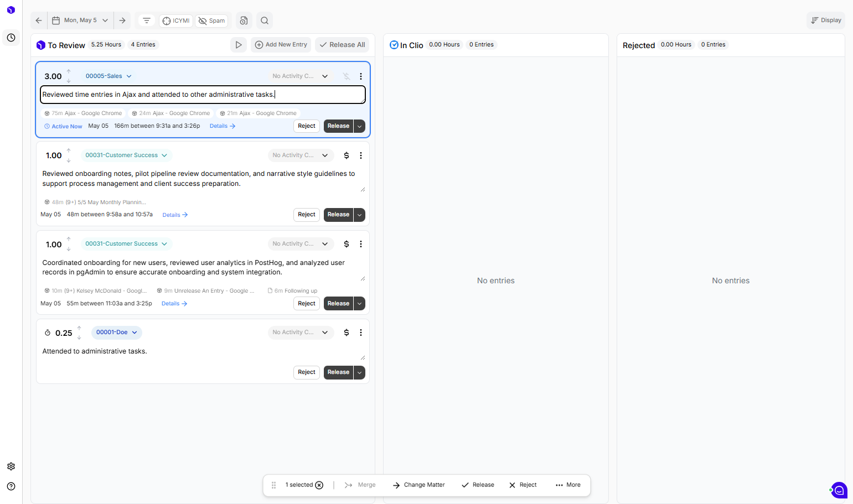Click the timer history icon in toolbar
This screenshot has width=853, height=504.
[x=244, y=20]
